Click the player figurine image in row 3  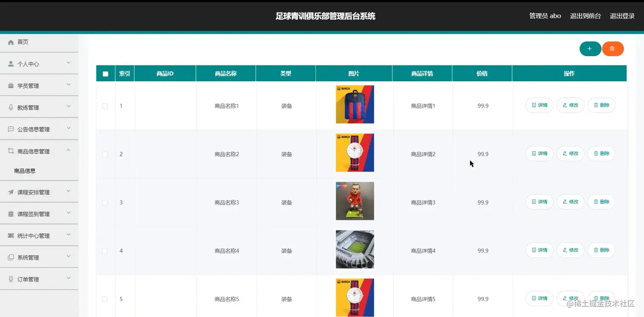click(355, 201)
